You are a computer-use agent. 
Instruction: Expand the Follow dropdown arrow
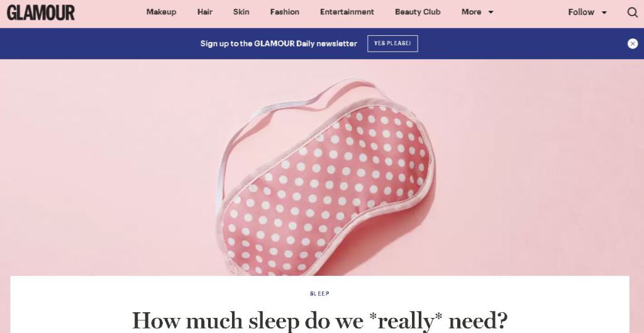pos(604,13)
